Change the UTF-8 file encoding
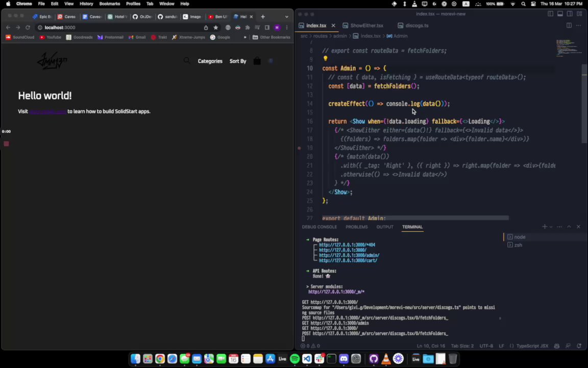This screenshot has width=588, height=368. (x=486, y=346)
